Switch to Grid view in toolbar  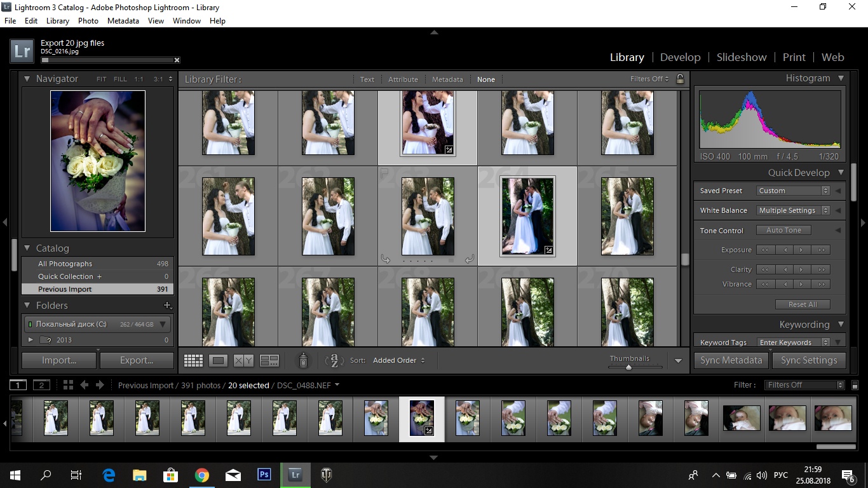[x=193, y=360]
